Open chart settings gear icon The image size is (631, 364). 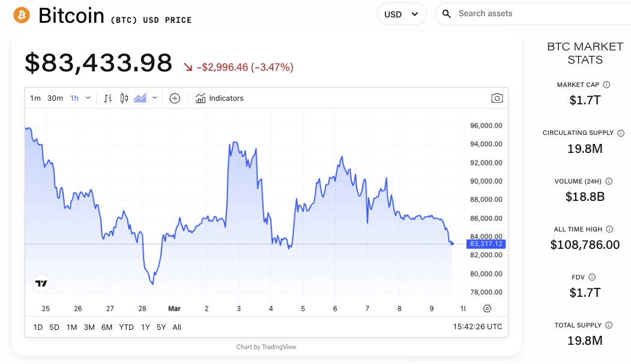pos(487,309)
